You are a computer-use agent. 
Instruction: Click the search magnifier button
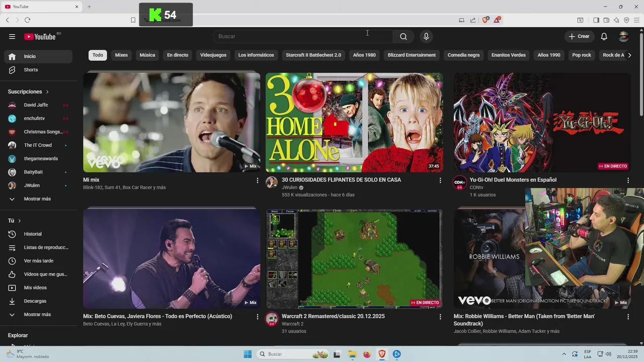[x=404, y=36]
